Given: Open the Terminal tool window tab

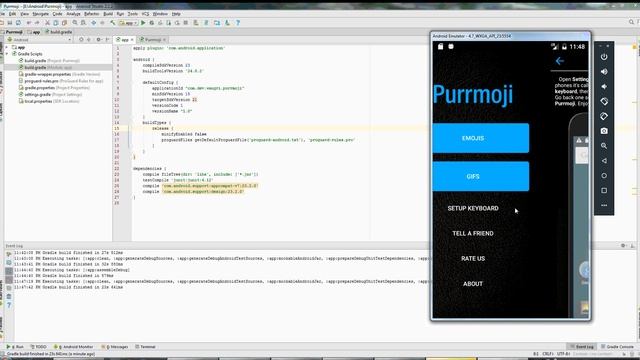Looking at the screenshot, I should [145, 347].
